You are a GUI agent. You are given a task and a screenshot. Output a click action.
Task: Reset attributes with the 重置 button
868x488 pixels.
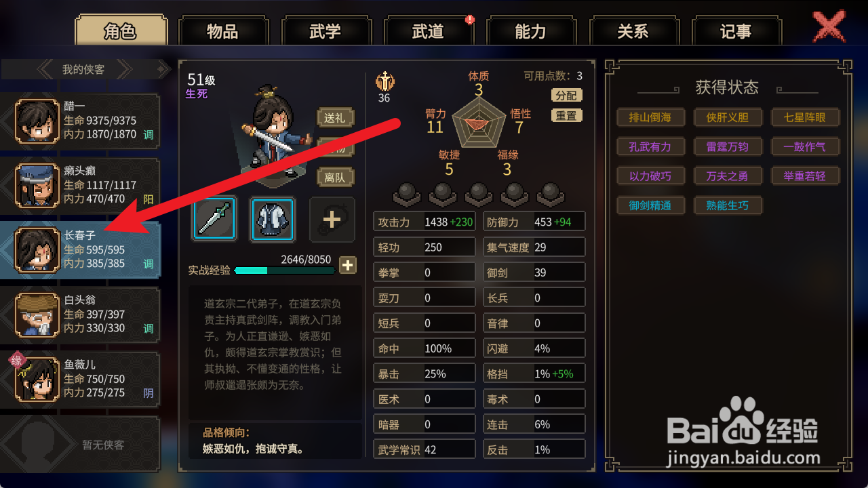coord(566,115)
